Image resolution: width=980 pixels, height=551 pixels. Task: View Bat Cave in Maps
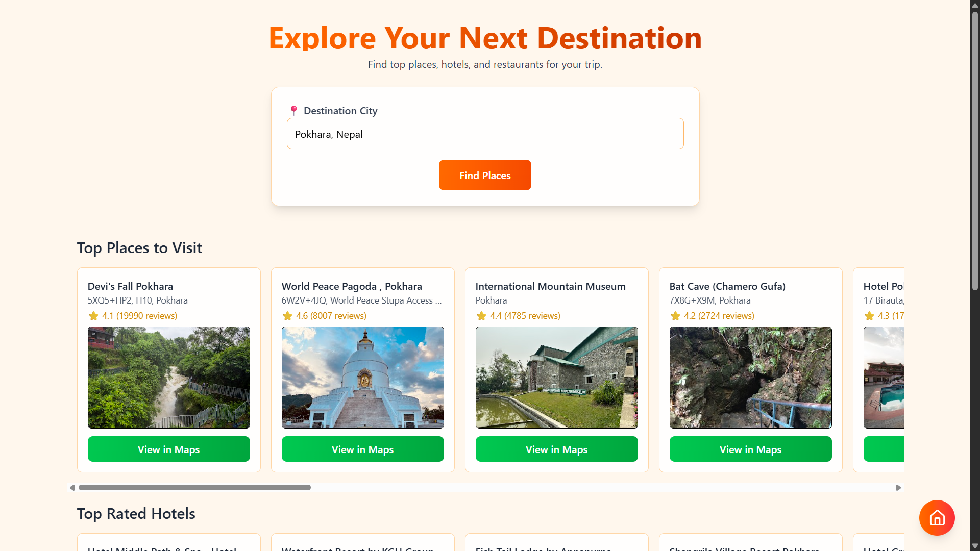[750, 449]
